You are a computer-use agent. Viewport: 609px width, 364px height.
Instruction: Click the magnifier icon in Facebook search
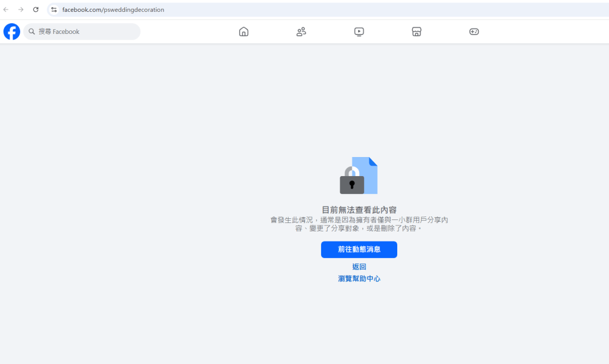(x=32, y=32)
